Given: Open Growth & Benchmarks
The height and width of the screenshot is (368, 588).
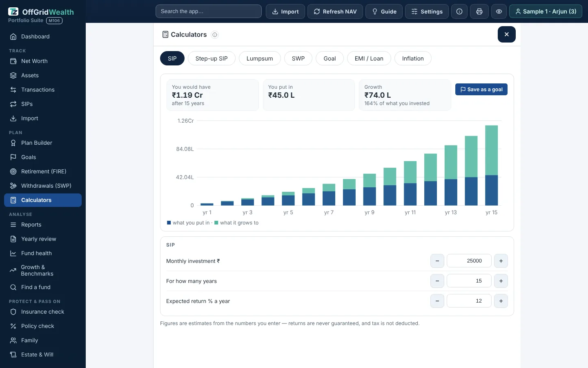Looking at the screenshot, I should pos(43,270).
